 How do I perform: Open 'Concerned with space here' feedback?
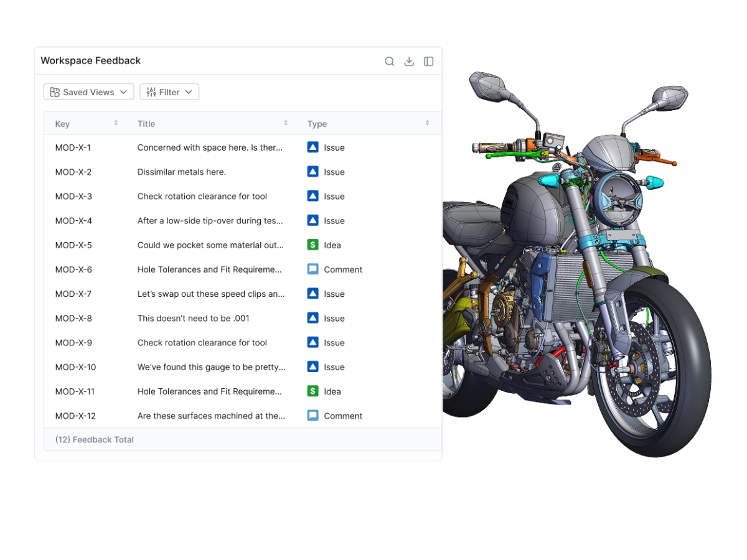(210, 147)
